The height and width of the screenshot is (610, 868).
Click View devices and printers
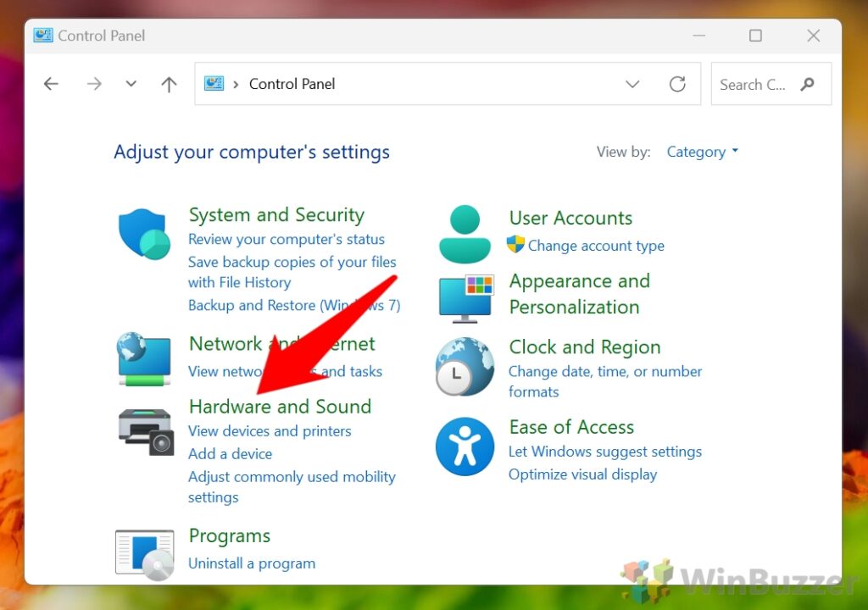click(270, 431)
